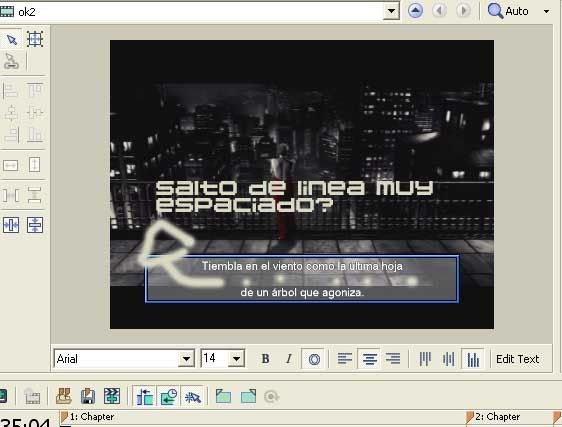
Task: Open the Auto zoom level dropdown arrow
Action: [546, 11]
